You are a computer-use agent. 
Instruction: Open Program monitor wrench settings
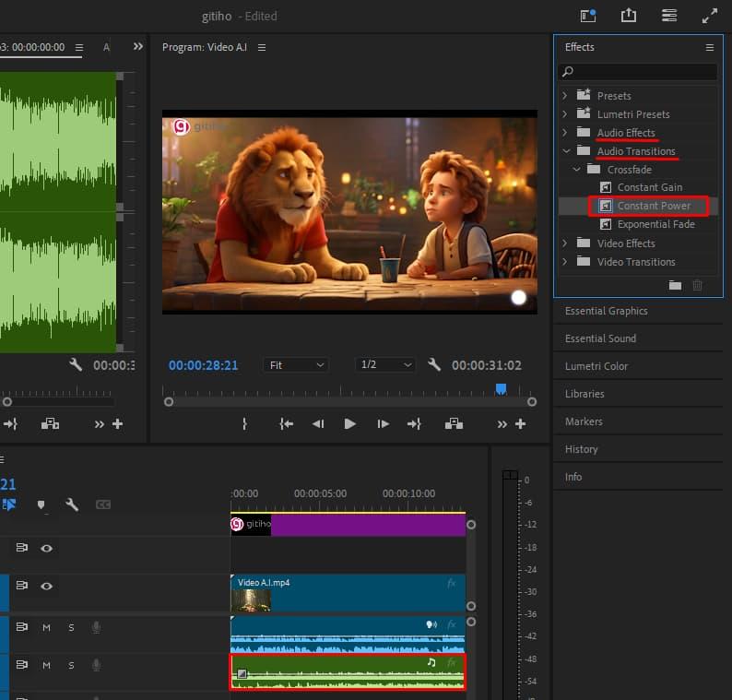click(x=434, y=364)
